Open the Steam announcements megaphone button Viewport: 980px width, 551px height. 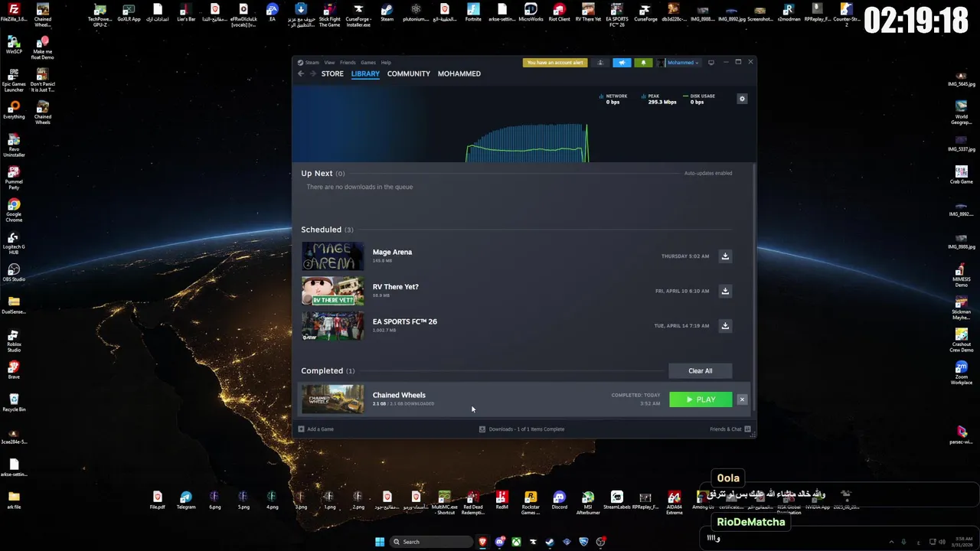pos(622,63)
